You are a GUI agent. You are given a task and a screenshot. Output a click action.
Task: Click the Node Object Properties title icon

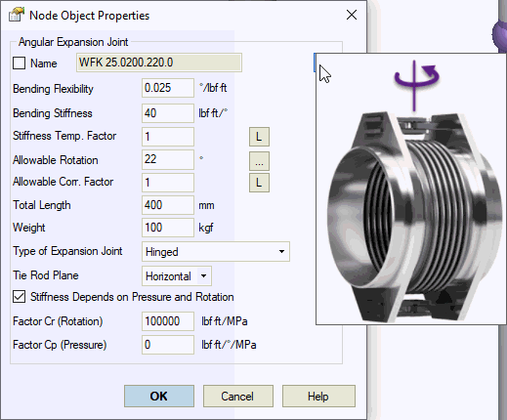coord(17,15)
